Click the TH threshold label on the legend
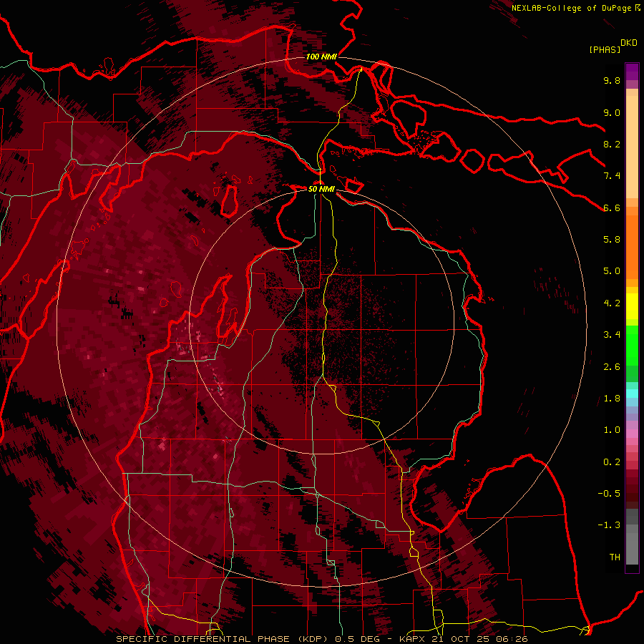 point(615,557)
